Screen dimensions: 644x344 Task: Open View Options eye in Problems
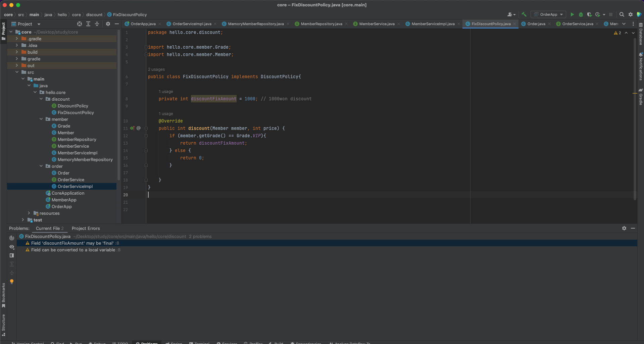coord(12,247)
